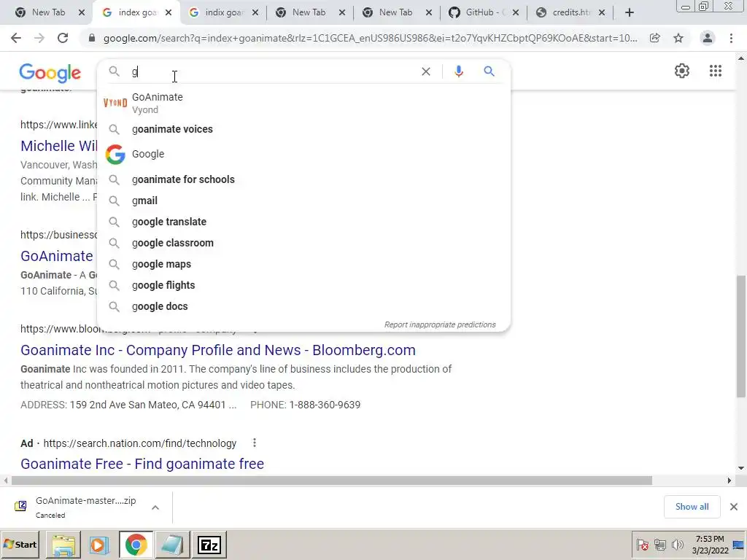Pick 'google maps' suggestion
The image size is (747, 560).
point(304,264)
